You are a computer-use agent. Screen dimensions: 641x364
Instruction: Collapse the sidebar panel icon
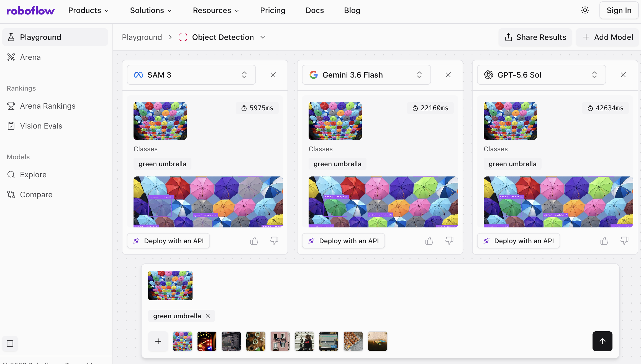coord(10,344)
